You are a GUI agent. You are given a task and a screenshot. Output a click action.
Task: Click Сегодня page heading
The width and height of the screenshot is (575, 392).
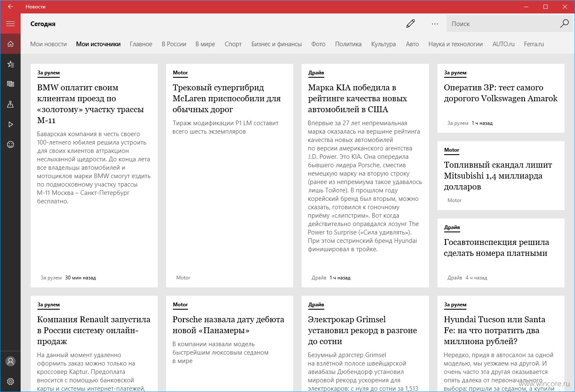click(x=43, y=24)
